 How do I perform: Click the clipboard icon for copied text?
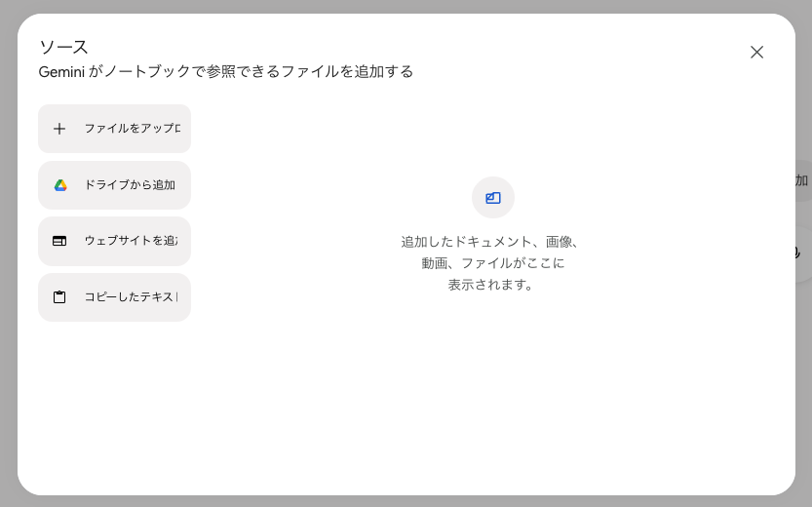59,296
